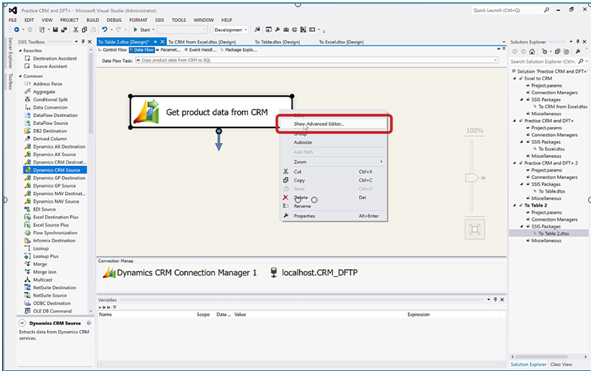593x373 pixels.
Task: Open Server Explorer side tab
Action: [11, 53]
